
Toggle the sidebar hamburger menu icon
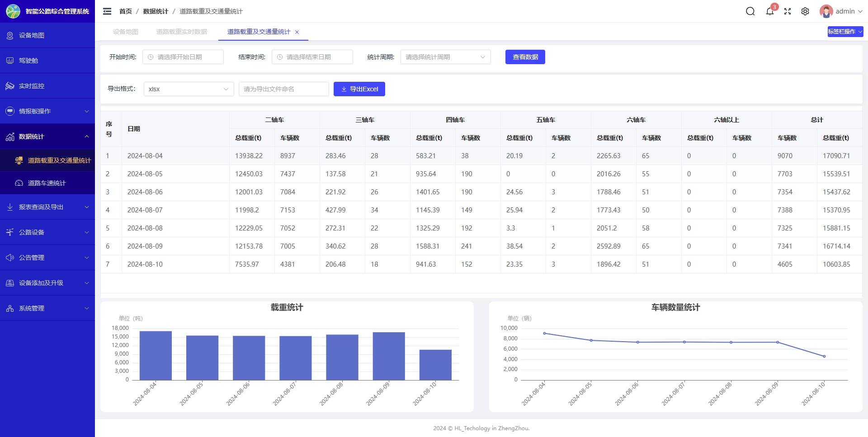click(x=107, y=11)
